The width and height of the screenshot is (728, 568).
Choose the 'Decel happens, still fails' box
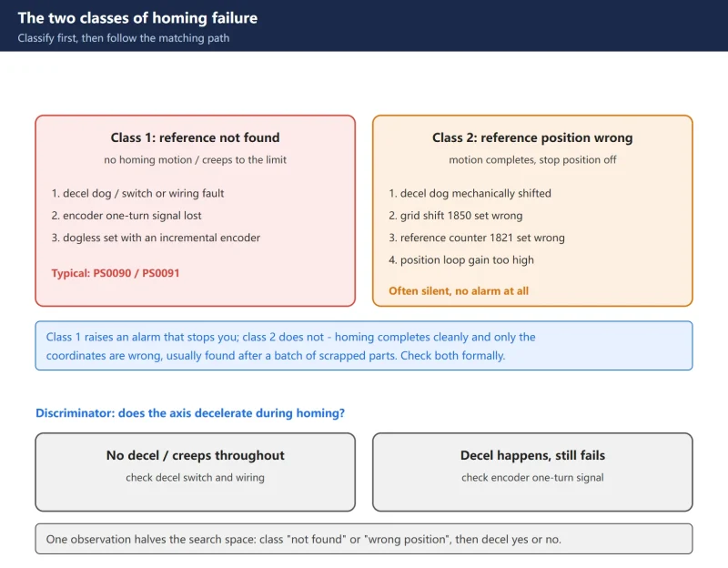coord(532,472)
